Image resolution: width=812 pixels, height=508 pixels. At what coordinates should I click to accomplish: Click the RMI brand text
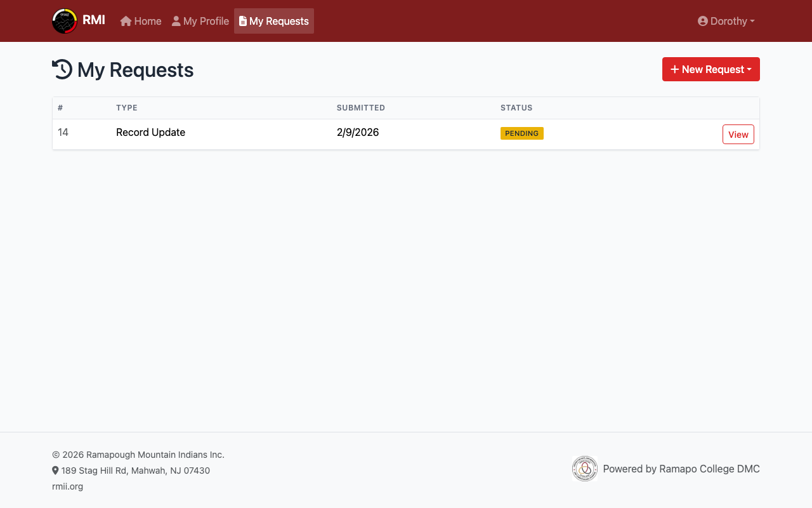94,20
